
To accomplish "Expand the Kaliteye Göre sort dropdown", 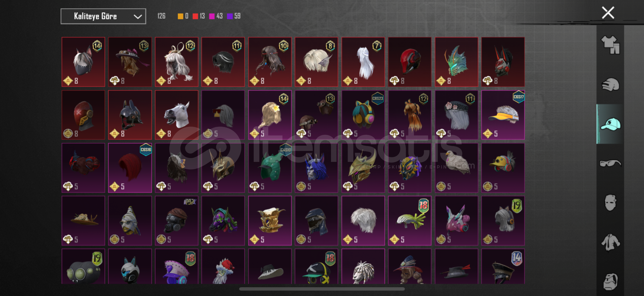I will coord(103,16).
